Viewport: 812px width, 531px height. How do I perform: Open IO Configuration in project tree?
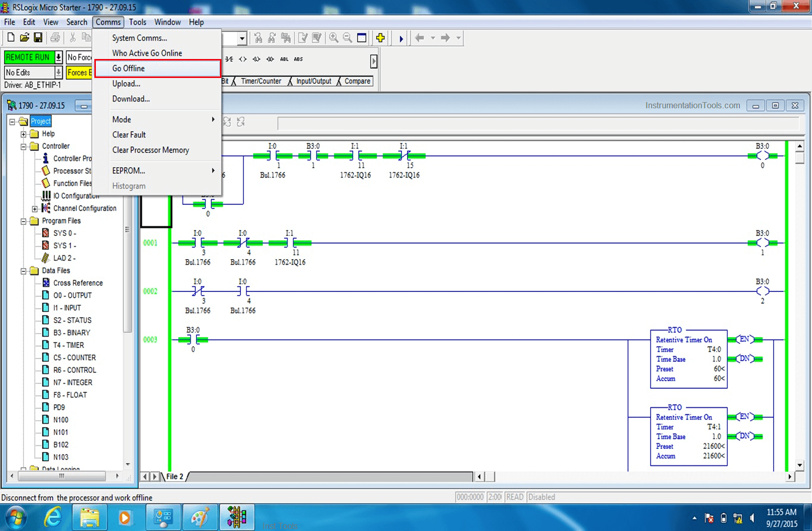[76, 195]
